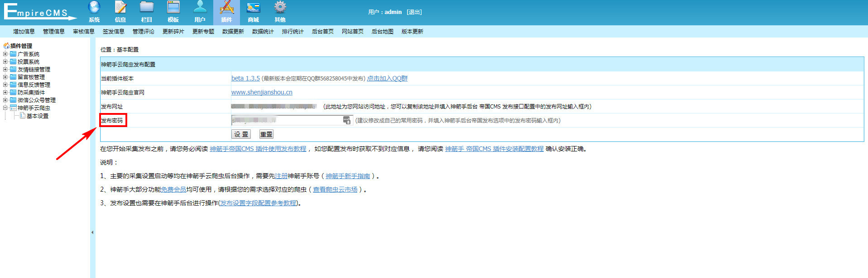868x278 pixels.
Task: Click the 免费会员 link
Action: pos(174,189)
